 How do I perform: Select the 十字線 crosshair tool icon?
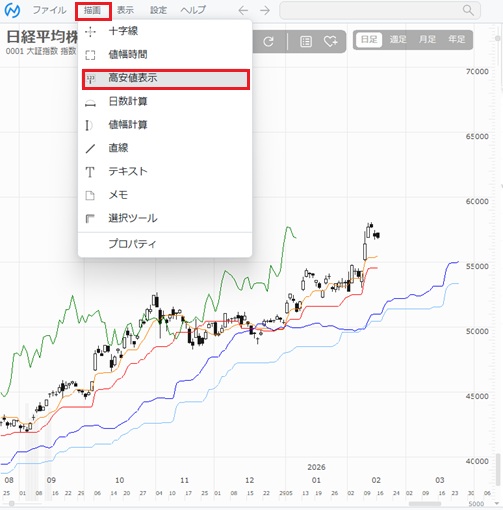click(x=90, y=32)
